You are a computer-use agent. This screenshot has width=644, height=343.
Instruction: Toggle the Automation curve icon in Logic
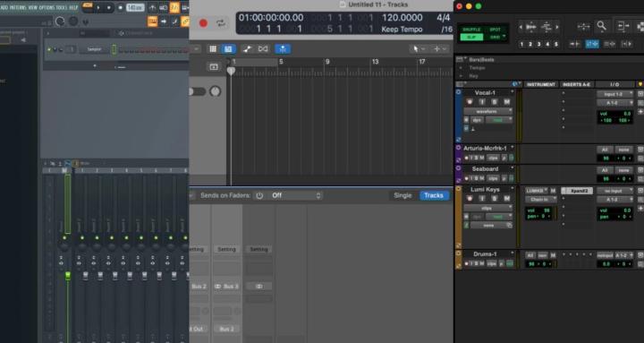pyautogui.click(x=247, y=49)
